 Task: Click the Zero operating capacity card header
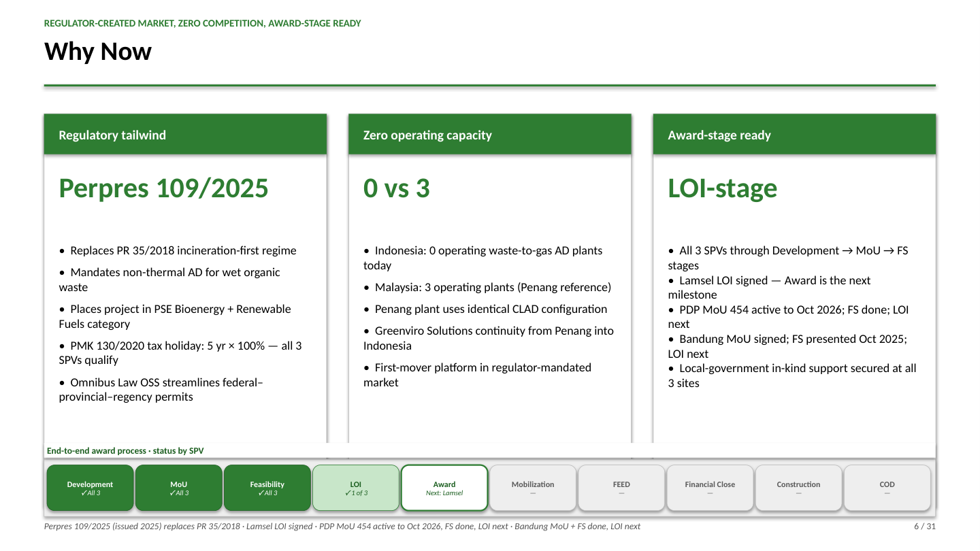click(490, 135)
